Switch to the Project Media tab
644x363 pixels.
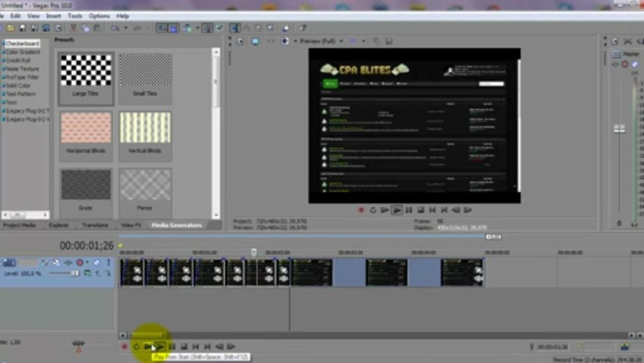pos(19,225)
